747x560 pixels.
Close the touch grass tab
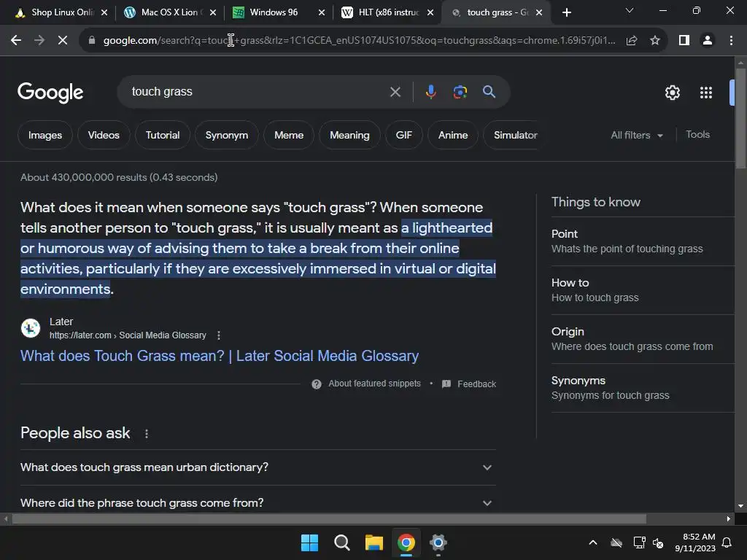(539, 12)
